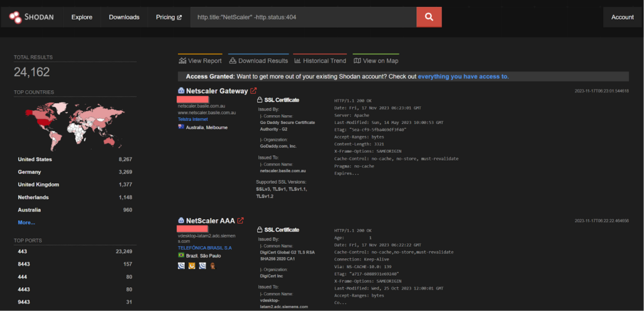Click hostname vdesktop-latam2.adc.siemens.com under NetScaler AAA
This screenshot has height=311, width=644.
click(x=206, y=239)
